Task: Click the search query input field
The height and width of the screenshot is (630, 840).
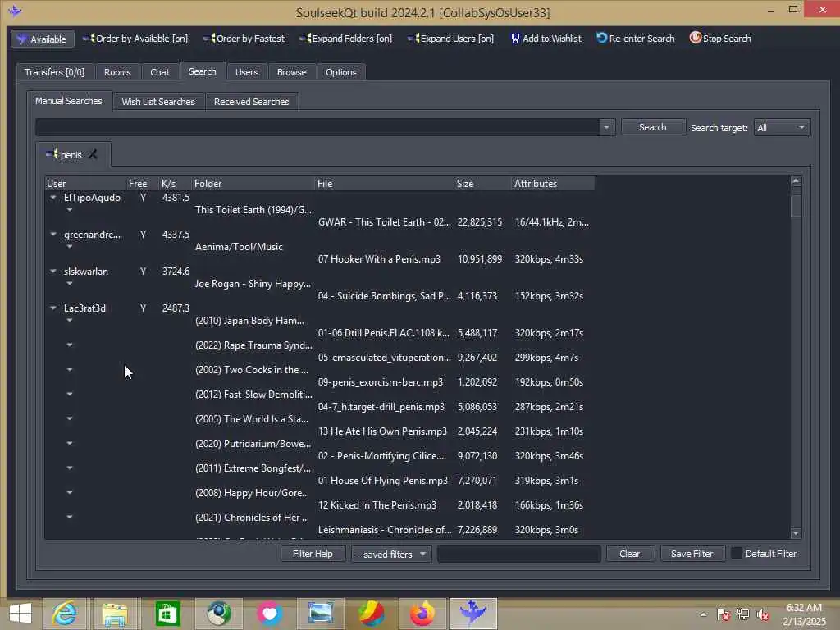Action: click(317, 127)
